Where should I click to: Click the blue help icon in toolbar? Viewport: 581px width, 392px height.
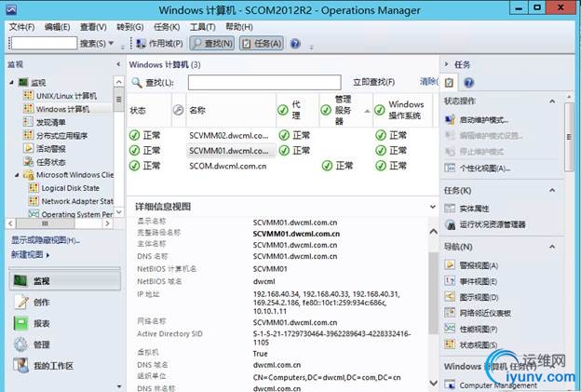click(295, 44)
